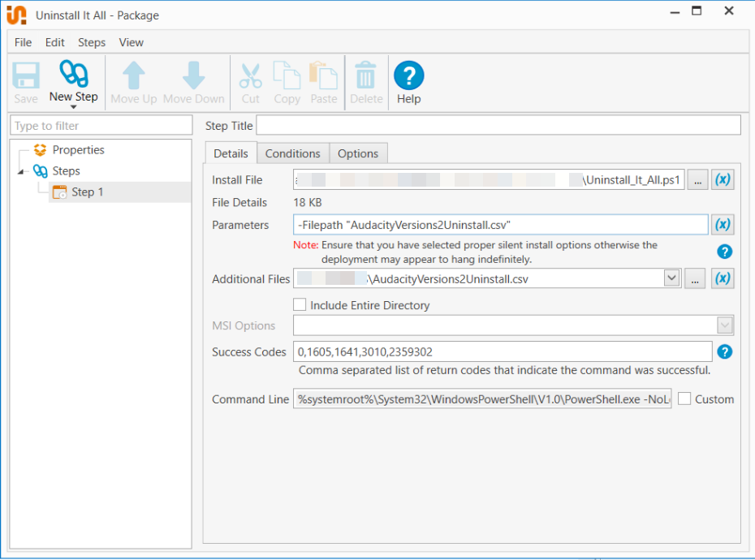Switch to the Conditions tab
This screenshot has height=560, width=755.
click(x=292, y=153)
